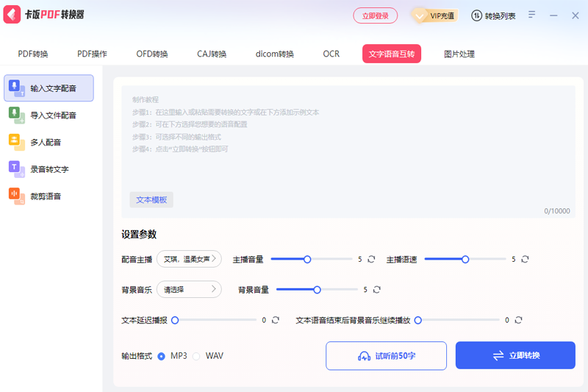This screenshot has width=588, height=392.
Task: Reset 文本延迟播报 with its refresh icon
Action: coord(276,320)
